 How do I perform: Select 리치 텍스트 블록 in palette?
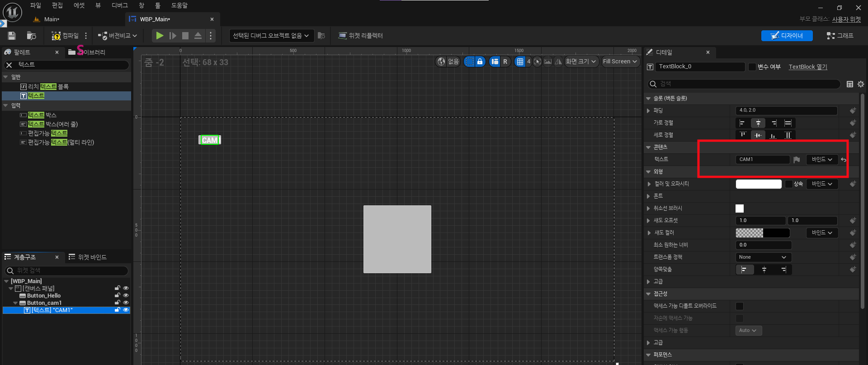[48, 87]
